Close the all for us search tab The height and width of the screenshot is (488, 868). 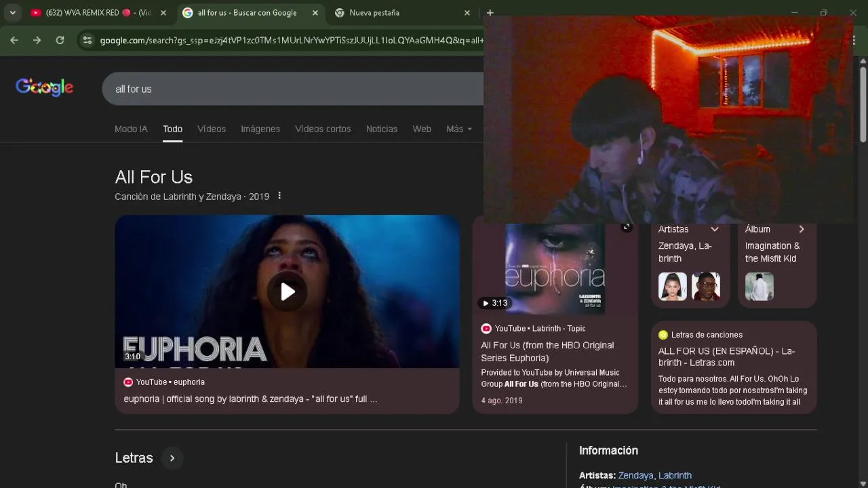[315, 13]
